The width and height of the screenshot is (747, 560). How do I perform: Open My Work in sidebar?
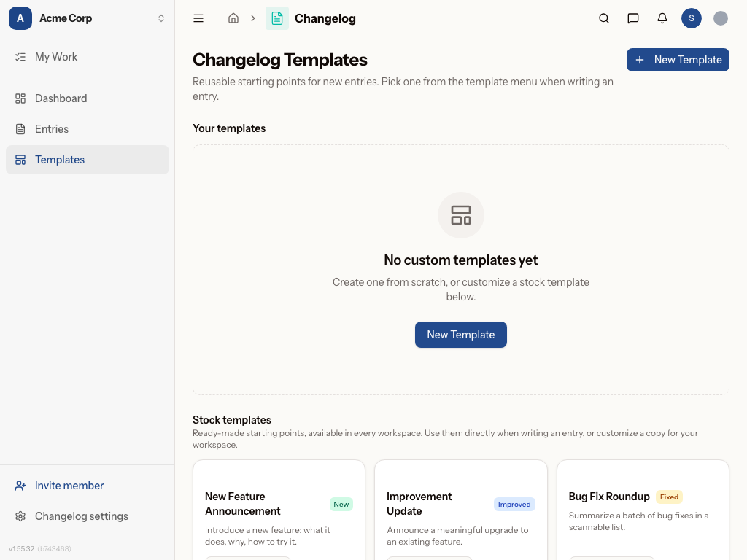88,57
